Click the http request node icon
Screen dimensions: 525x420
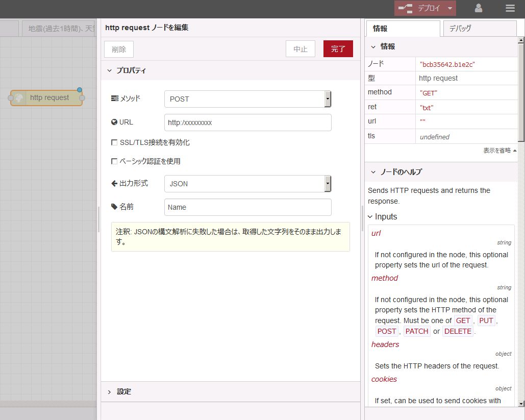[19, 98]
